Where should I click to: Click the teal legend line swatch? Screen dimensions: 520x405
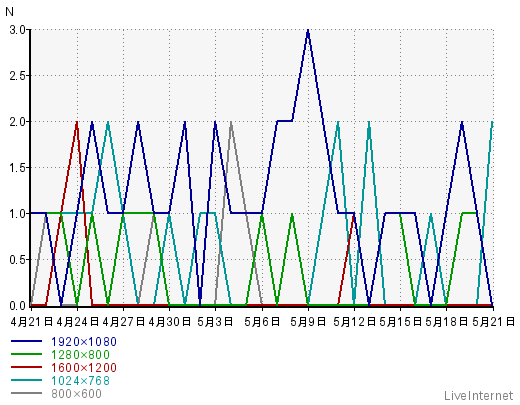pyautogui.click(x=27, y=380)
